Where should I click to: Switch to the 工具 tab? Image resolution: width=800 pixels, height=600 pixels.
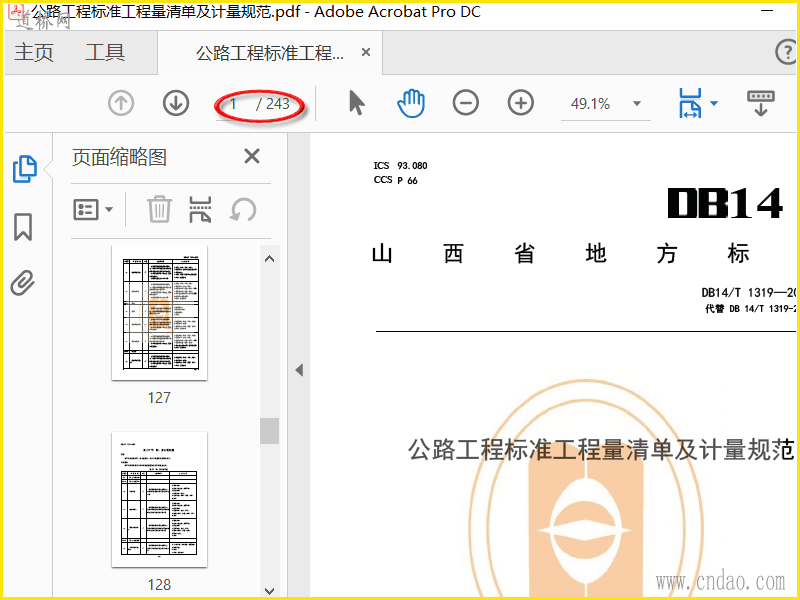pyautogui.click(x=105, y=53)
